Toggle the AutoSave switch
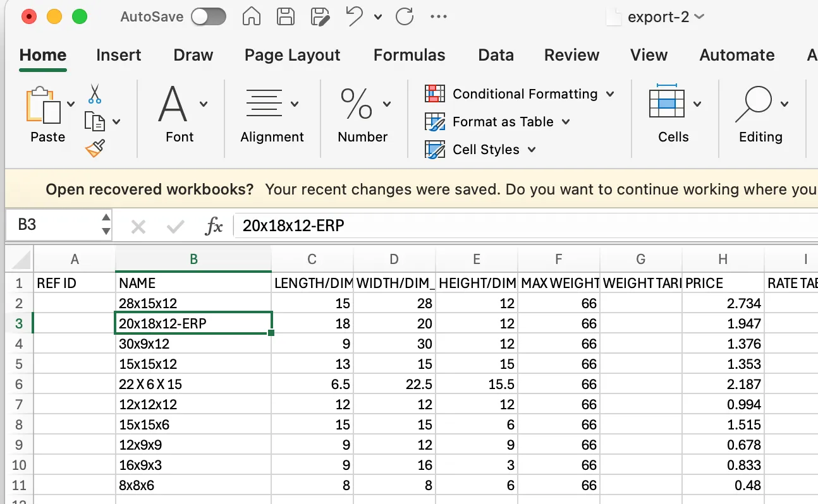Screen dimensions: 818x504 coord(209,17)
